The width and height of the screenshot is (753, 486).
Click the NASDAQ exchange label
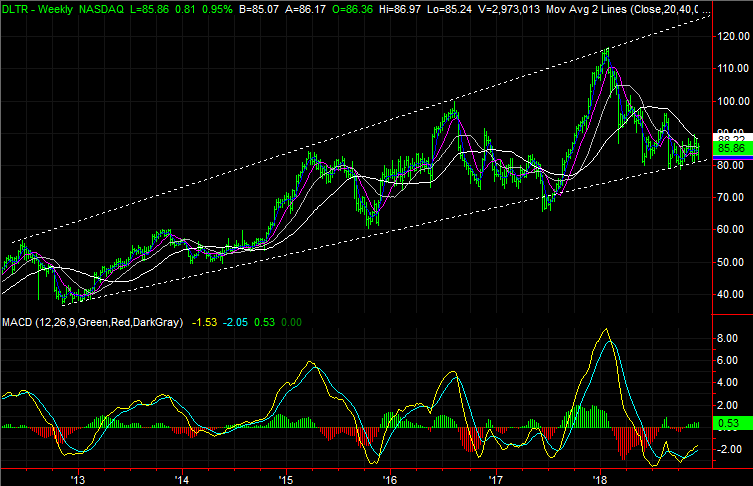pos(101,9)
